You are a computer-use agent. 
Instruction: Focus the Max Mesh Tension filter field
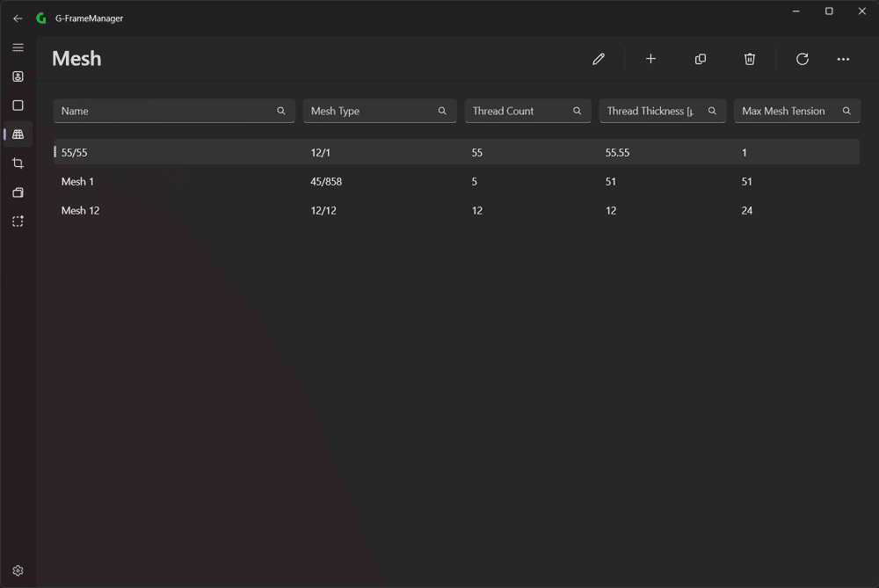coord(797,111)
